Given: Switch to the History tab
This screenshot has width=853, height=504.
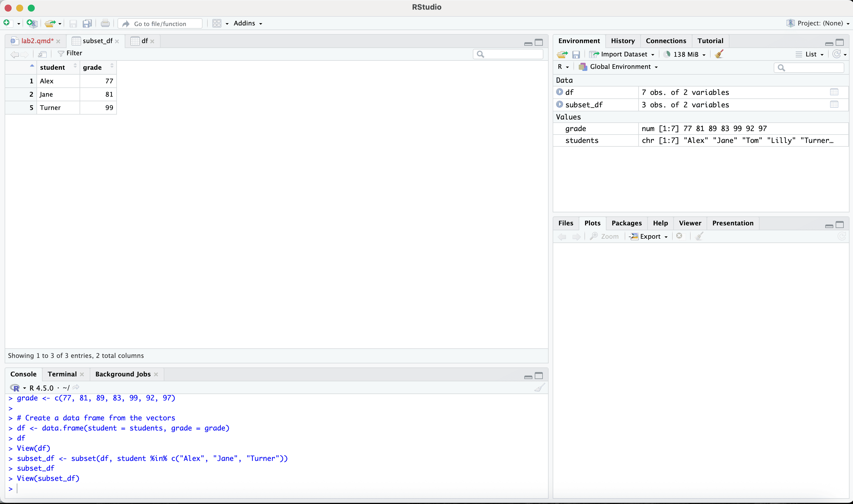Looking at the screenshot, I should [622, 41].
